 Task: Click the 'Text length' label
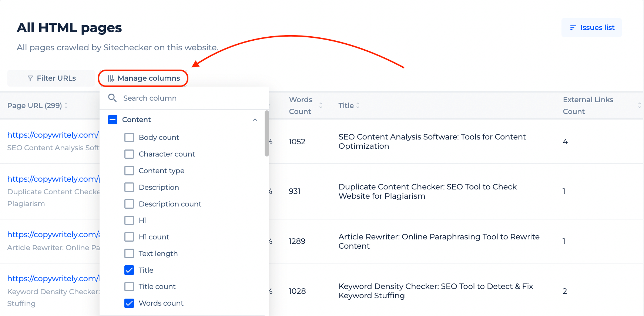click(158, 253)
